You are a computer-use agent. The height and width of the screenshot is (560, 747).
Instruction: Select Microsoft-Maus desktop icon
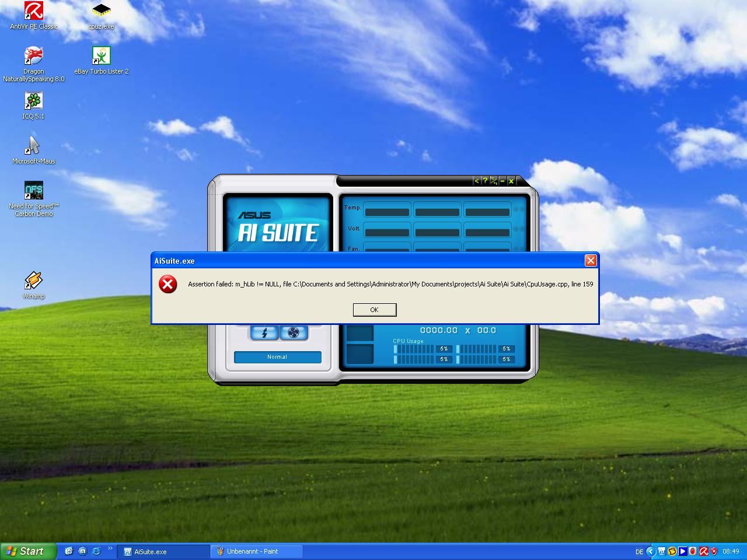point(34,150)
